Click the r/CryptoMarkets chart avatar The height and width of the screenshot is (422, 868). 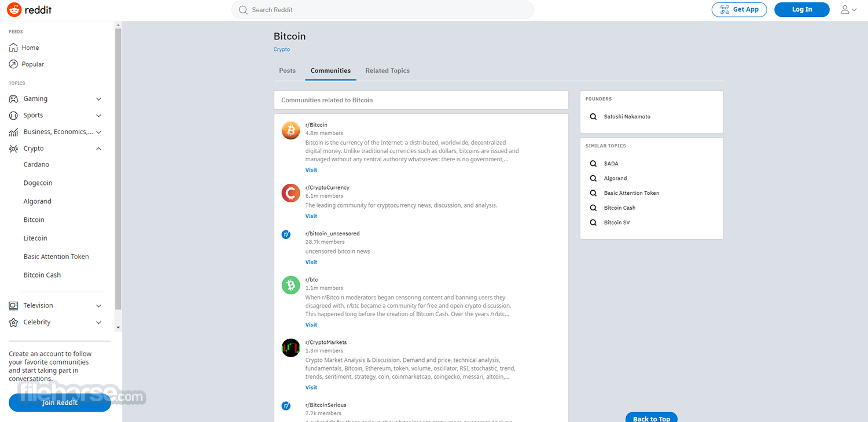tap(291, 347)
